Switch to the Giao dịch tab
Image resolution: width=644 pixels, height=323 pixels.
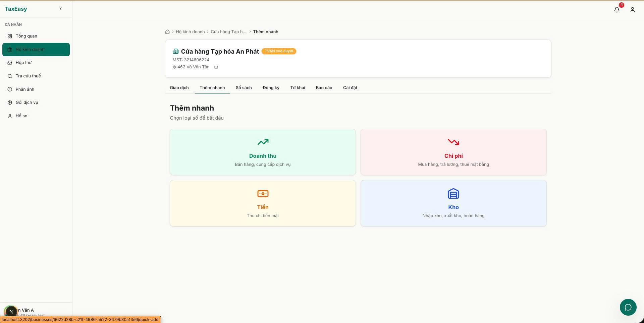pyautogui.click(x=179, y=88)
